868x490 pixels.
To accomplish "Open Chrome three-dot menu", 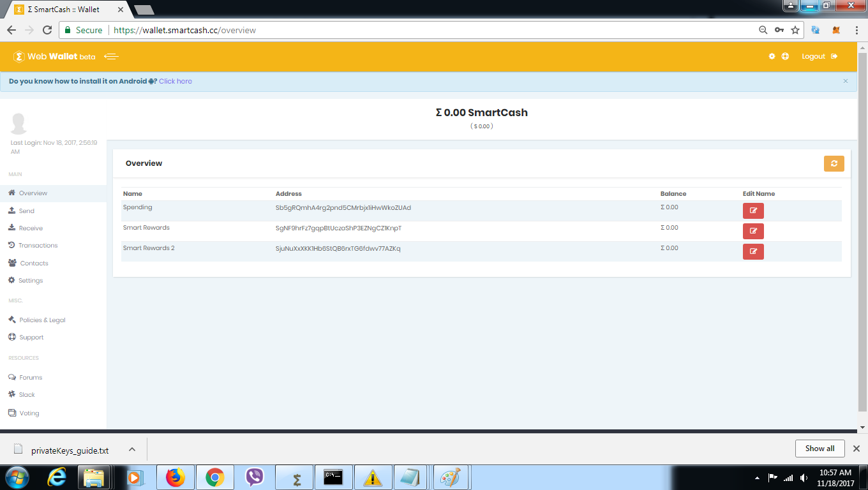I will click(x=856, y=30).
